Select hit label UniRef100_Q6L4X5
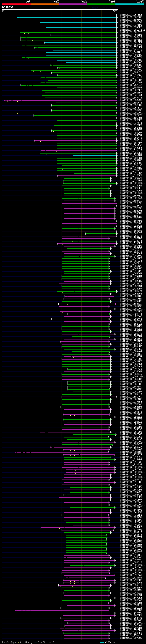 click(x=131, y=485)
